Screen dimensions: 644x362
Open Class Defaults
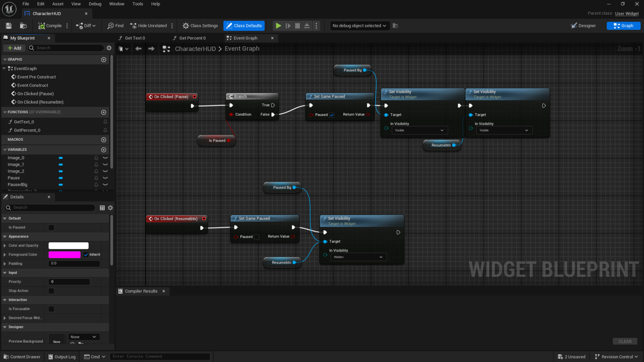point(244,26)
